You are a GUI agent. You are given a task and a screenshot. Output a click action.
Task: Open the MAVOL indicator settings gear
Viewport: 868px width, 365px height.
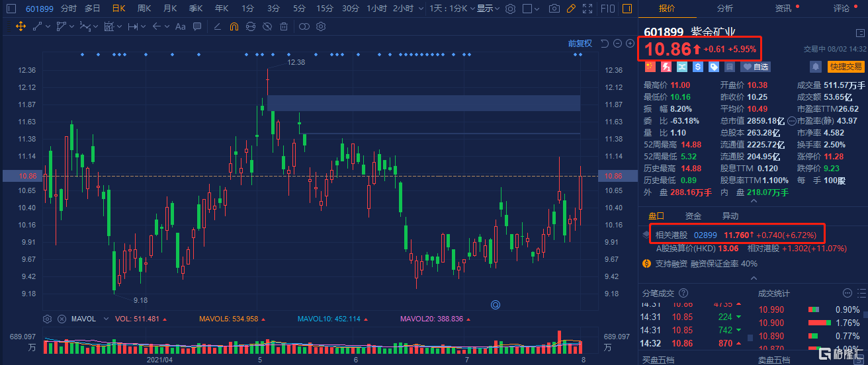47,319
